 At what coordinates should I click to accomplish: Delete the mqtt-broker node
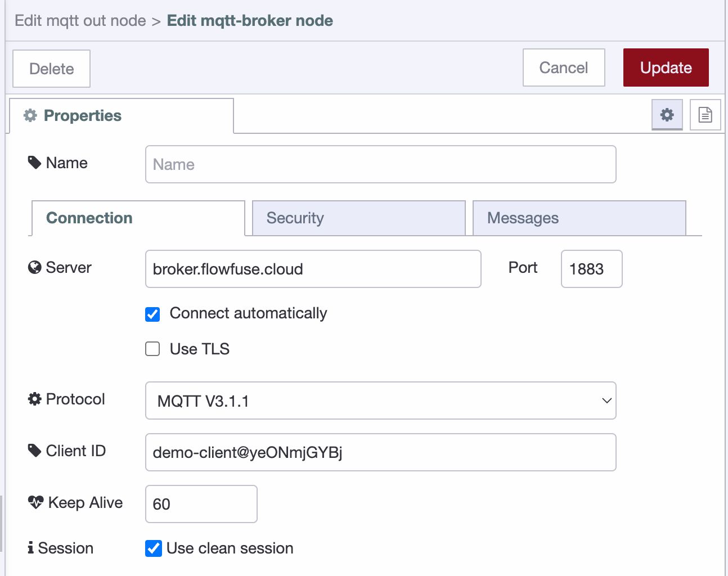(x=51, y=68)
